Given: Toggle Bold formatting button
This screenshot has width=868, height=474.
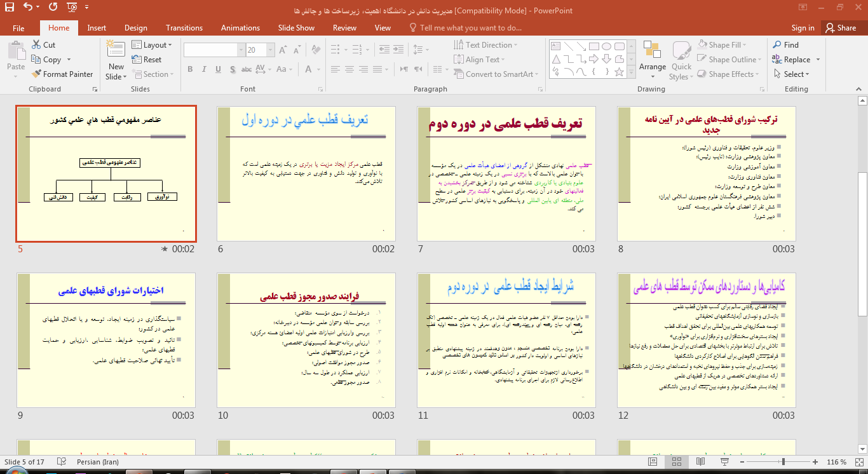Looking at the screenshot, I should click(190, 69).
